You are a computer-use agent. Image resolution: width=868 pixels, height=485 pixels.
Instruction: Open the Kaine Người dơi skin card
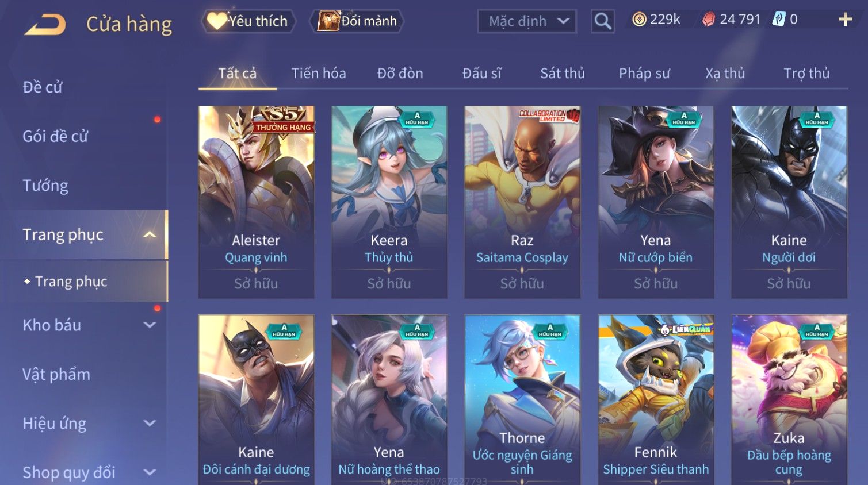(789, 202)
